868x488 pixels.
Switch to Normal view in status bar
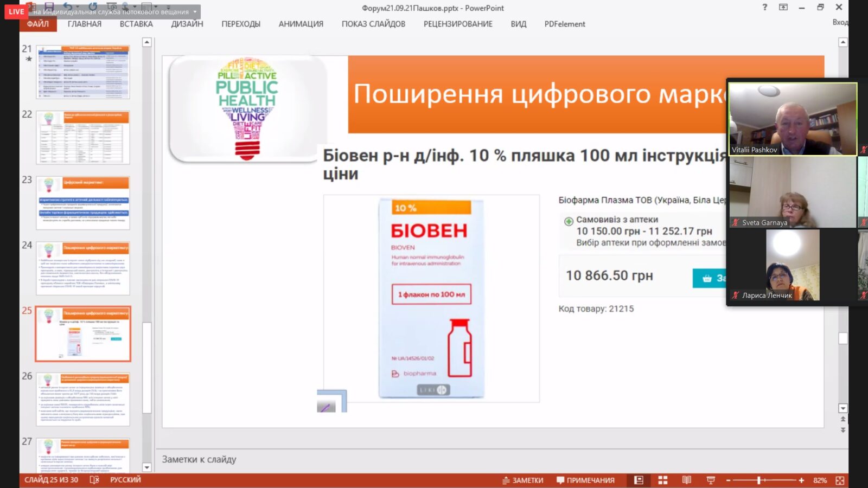point(639,480)
